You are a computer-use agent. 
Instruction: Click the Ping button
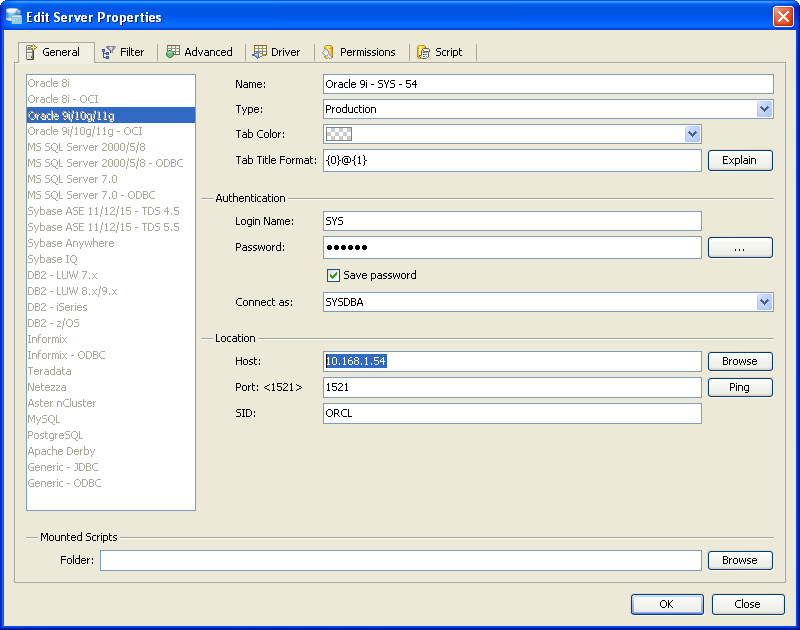pyautogui.click(x=740, y=387)
